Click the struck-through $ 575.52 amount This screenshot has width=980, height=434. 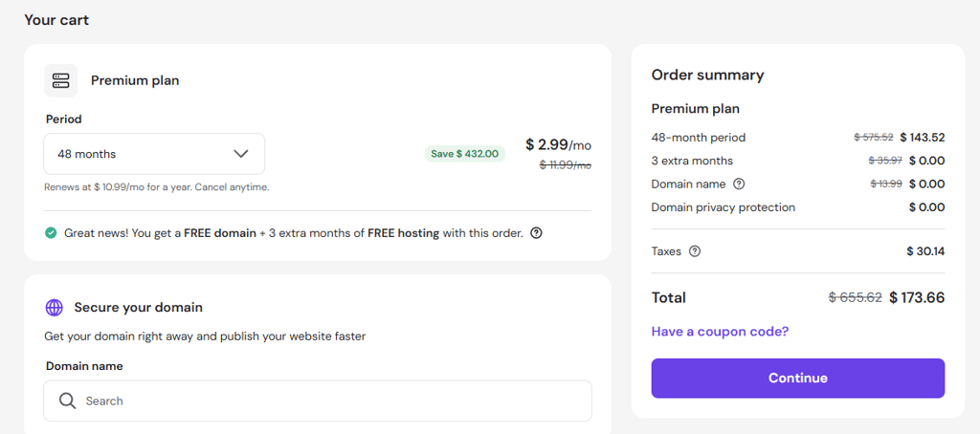pos(874,138)
